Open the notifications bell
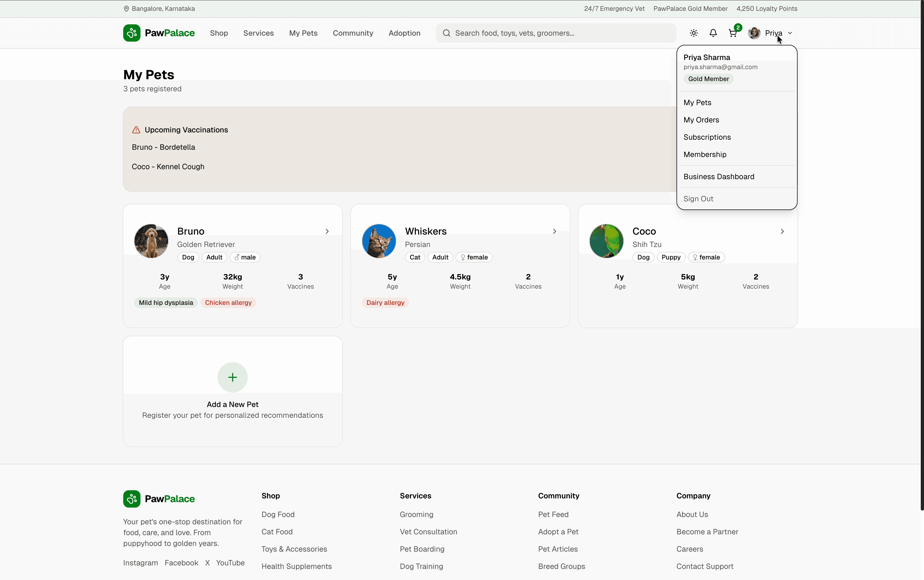 pyautogui.click(x=713, y=33)
